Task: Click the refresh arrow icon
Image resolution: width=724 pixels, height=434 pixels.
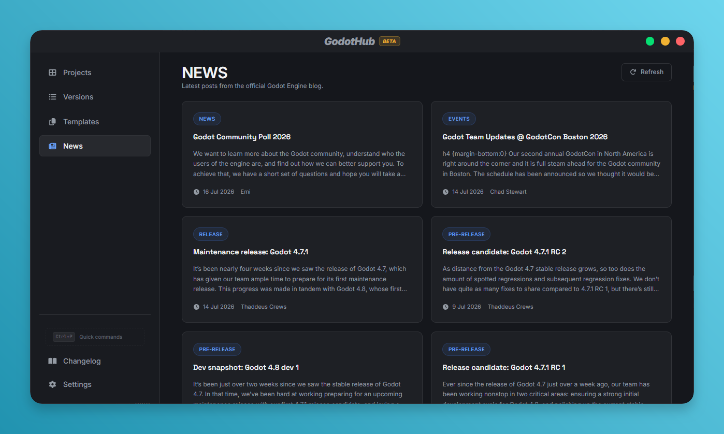Action: pos(633,72)
